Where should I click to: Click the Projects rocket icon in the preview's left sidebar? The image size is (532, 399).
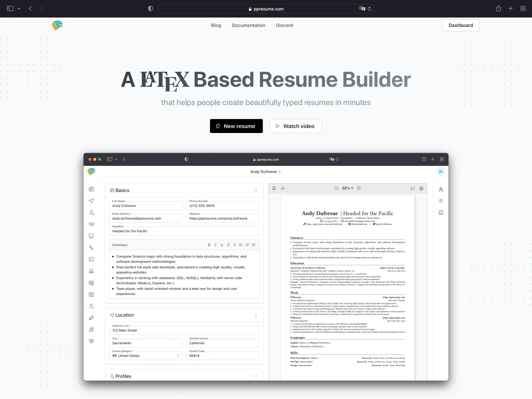(x=91, y=318)
